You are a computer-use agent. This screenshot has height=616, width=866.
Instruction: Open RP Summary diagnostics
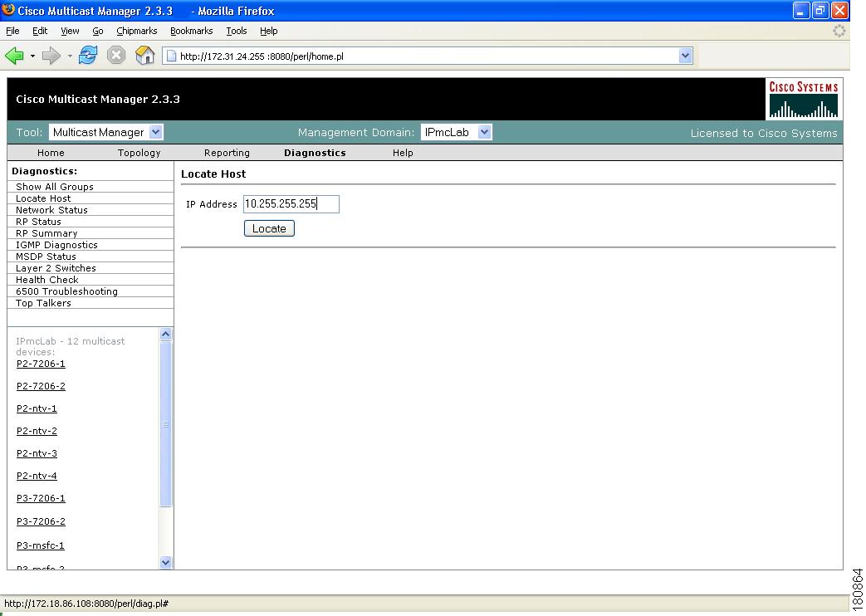point(91,233)
